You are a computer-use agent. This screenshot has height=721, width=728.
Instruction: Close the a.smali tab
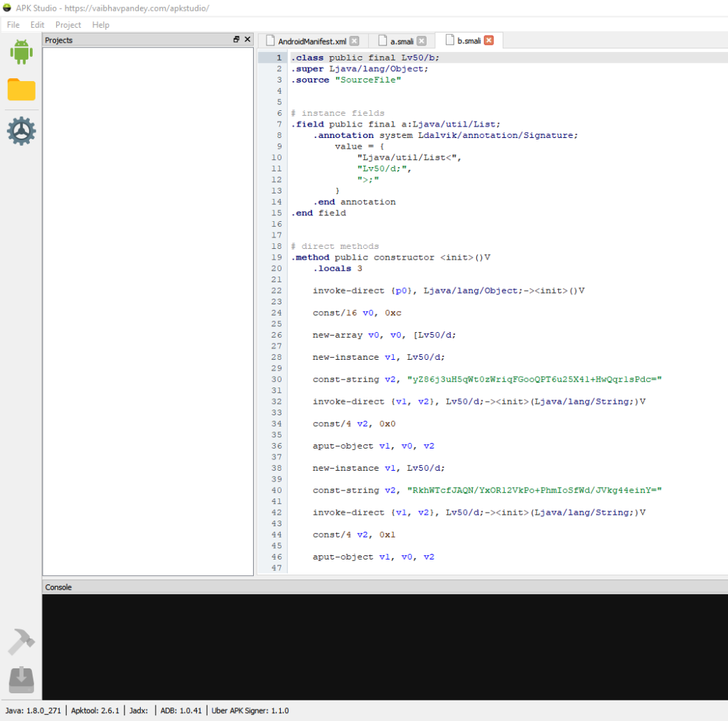pos(422,41)
